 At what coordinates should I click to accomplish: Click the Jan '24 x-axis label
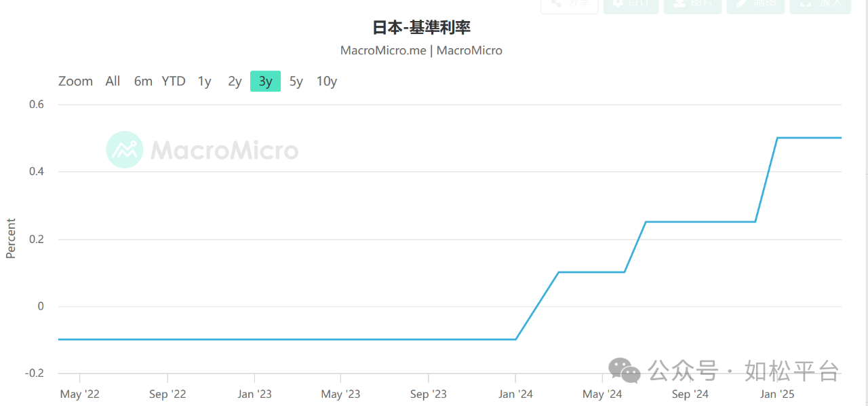(515, 394)
